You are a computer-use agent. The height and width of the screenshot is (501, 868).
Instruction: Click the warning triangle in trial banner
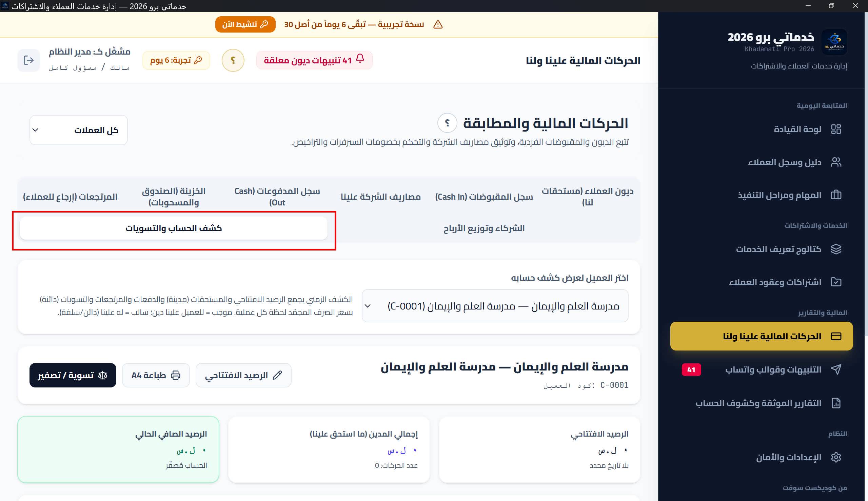pyautogui.click(x=438, y=24)
